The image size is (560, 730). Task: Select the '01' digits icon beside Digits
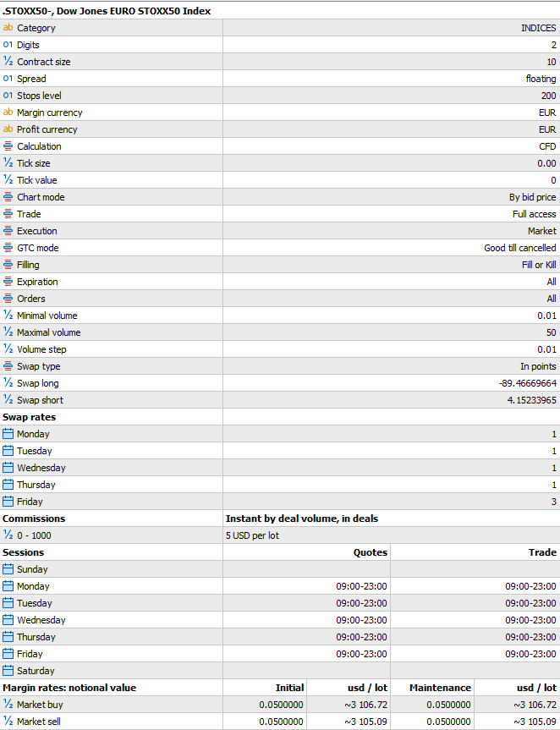tap(8, 45)
